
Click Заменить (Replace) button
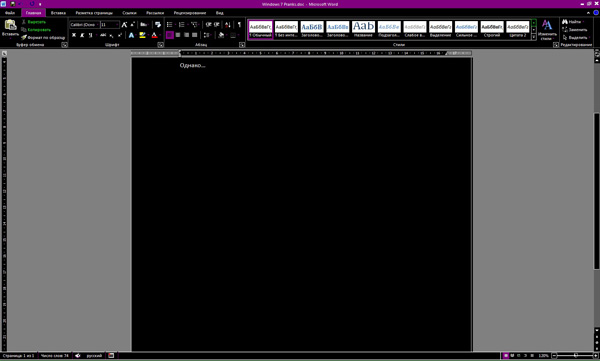[x=575, y=29]
